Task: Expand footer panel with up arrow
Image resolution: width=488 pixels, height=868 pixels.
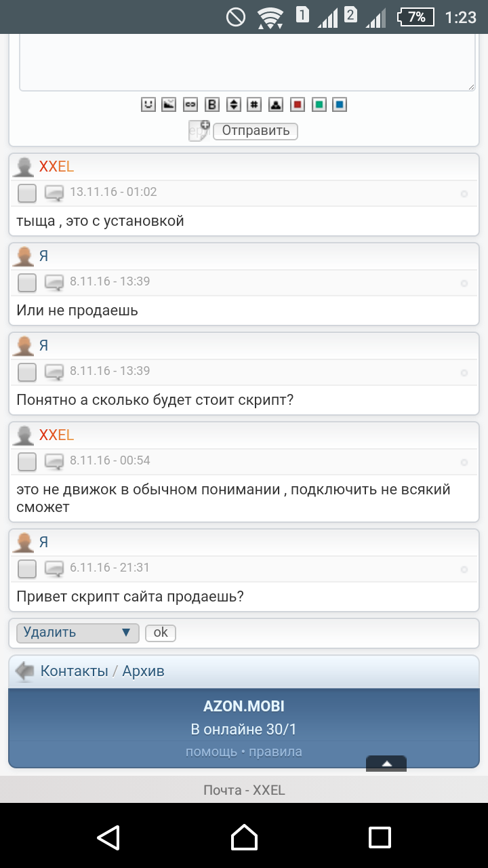Action: (x=386, y=764)
